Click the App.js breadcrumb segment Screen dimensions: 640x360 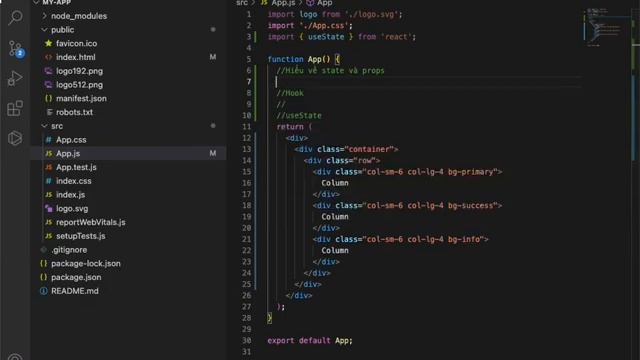click(x=283, y=3)
